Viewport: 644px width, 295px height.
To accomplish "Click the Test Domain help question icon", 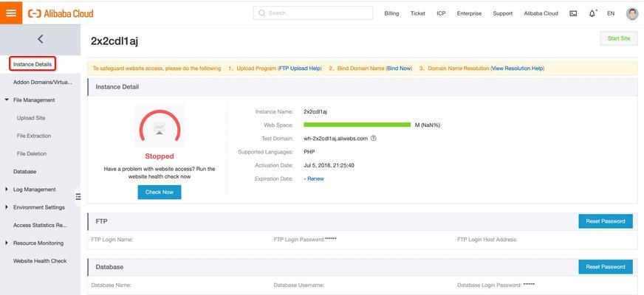I will coord(374,138).
